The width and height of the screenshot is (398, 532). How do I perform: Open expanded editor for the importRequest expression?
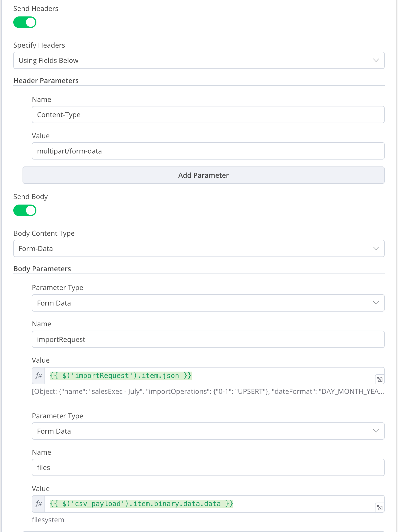click(380, 379)
